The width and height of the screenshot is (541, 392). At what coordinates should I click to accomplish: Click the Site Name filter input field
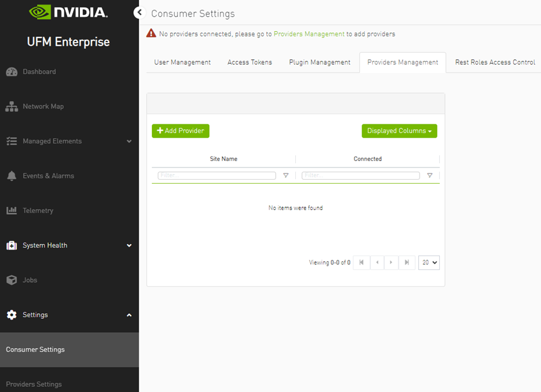pos(216,175)
